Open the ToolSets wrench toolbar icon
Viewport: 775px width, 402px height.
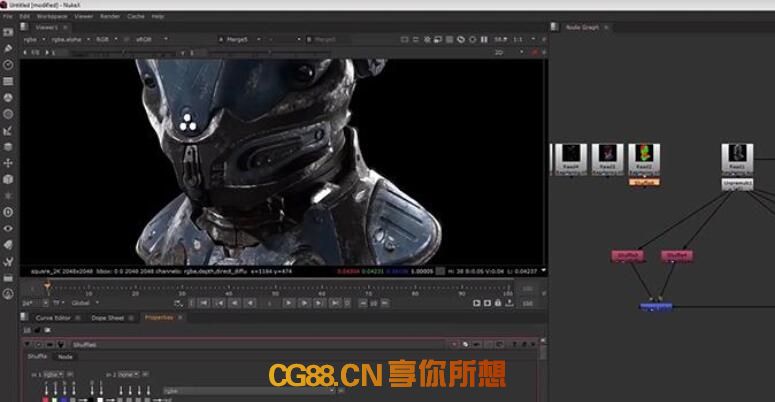[8, 262]
